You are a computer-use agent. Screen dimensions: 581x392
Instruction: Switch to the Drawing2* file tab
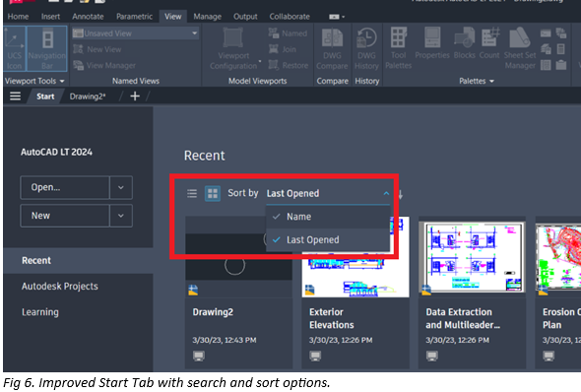(88, 97)
